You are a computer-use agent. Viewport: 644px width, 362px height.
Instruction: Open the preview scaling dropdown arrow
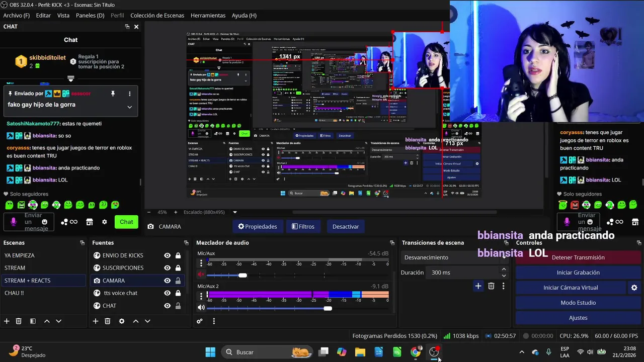234,212
